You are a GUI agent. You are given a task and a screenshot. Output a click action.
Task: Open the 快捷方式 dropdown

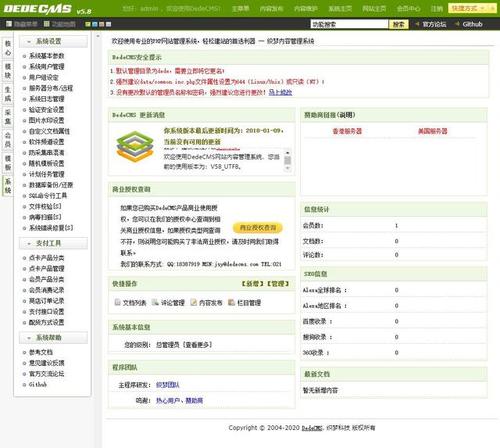click(x=472, y=8)
